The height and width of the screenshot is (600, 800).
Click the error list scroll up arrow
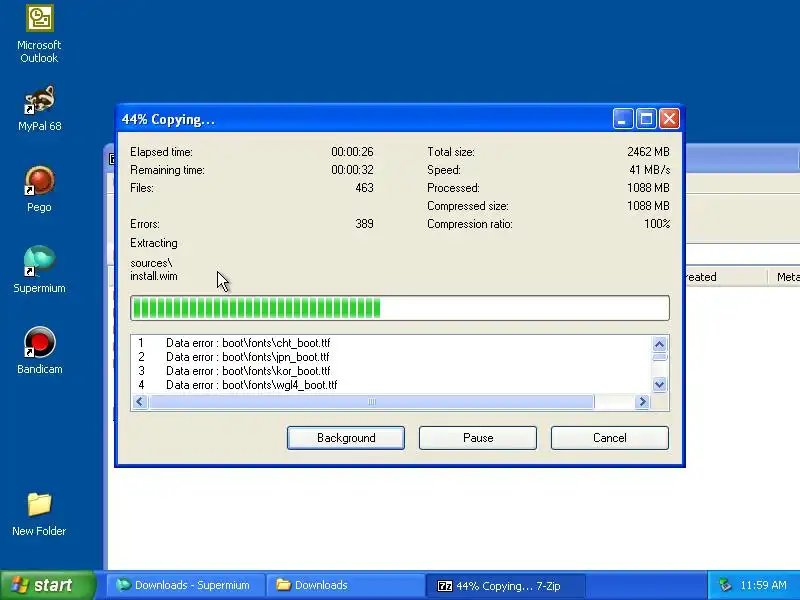[659, 344]
